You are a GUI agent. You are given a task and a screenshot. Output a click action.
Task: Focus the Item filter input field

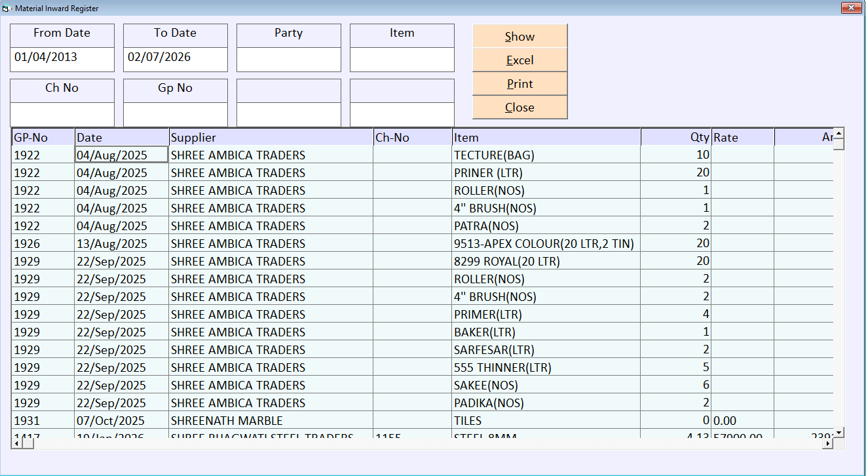402,59
